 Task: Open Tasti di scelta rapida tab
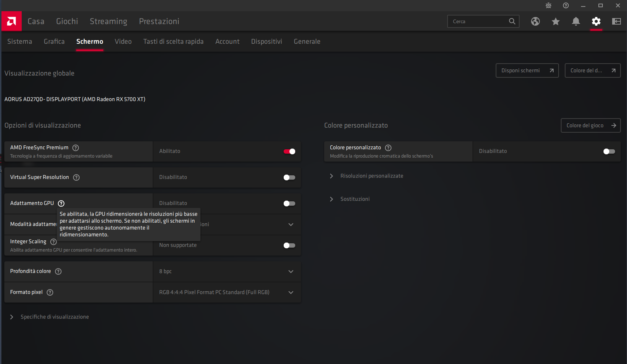(x=173, y=41)
